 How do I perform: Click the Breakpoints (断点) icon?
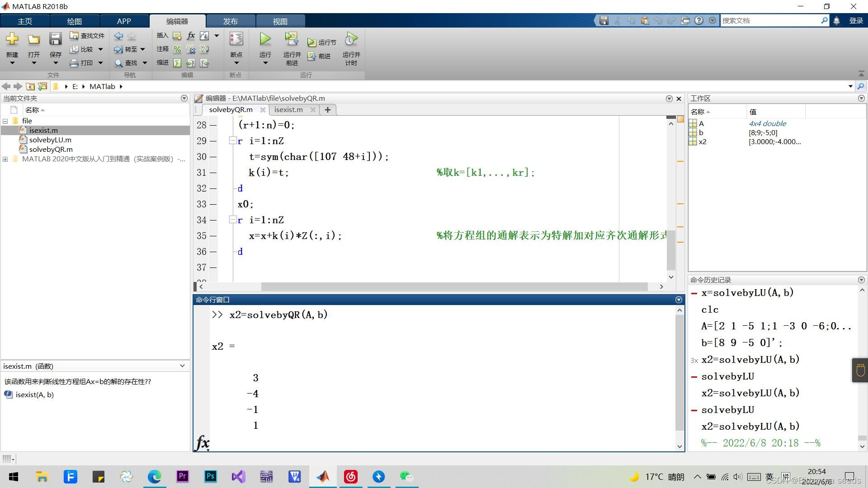pyautogui.click(x=236, y=39)
